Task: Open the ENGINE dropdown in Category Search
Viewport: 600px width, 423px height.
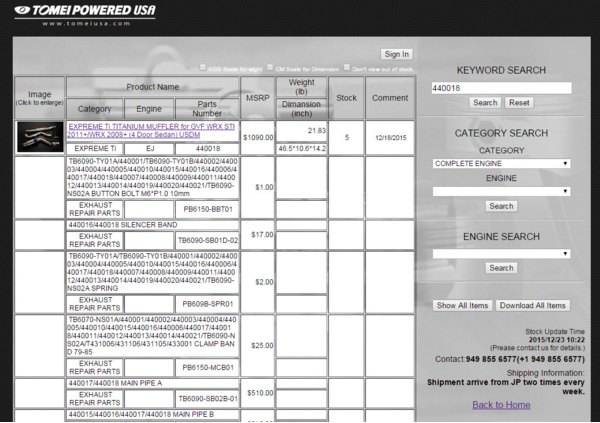Action: (x=501, y=191)
